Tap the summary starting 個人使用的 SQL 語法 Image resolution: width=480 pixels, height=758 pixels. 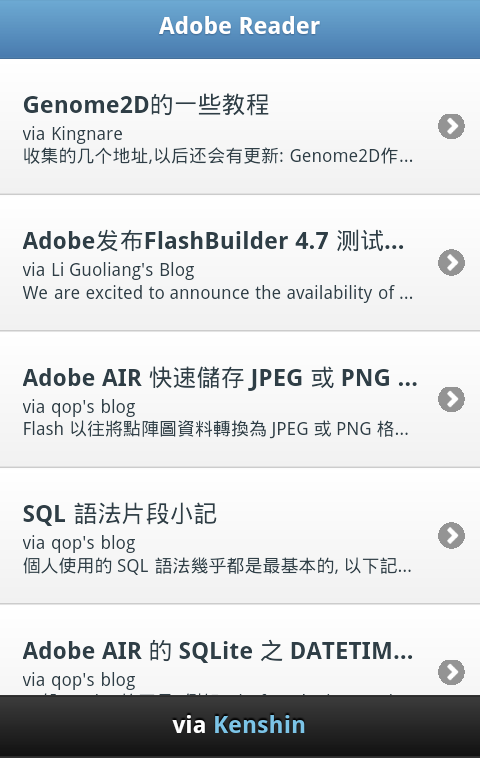click(x=217, y=566)
